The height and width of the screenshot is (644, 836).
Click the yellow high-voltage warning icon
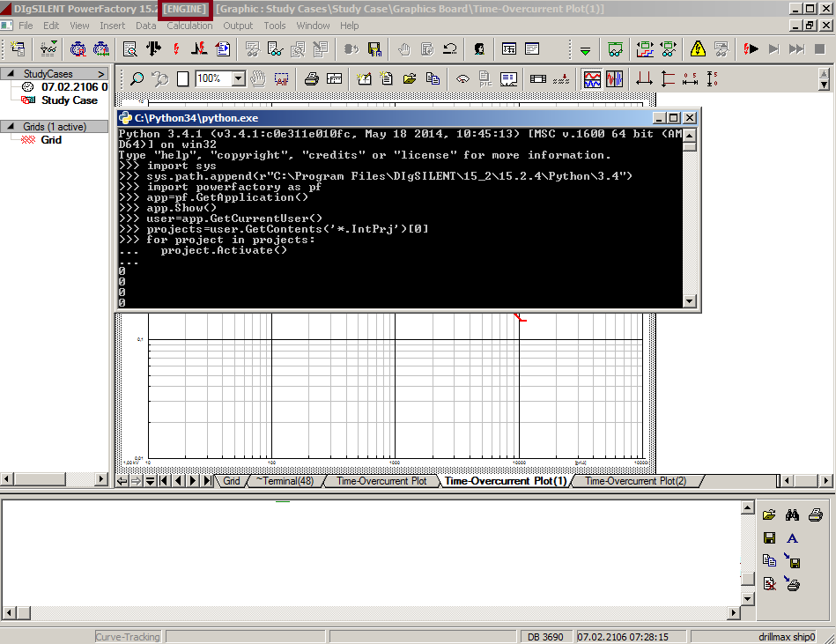(x=698, y=48)
